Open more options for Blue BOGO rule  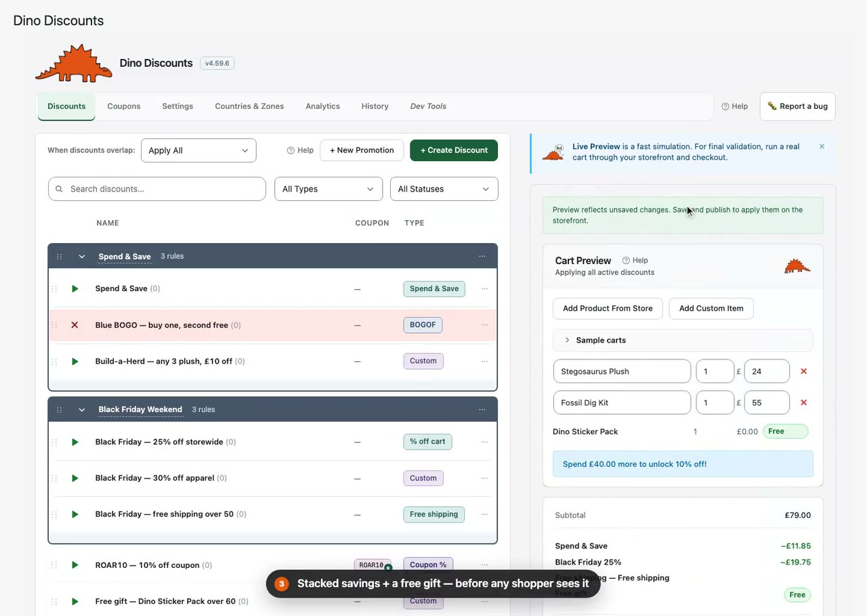click(484, 325)
